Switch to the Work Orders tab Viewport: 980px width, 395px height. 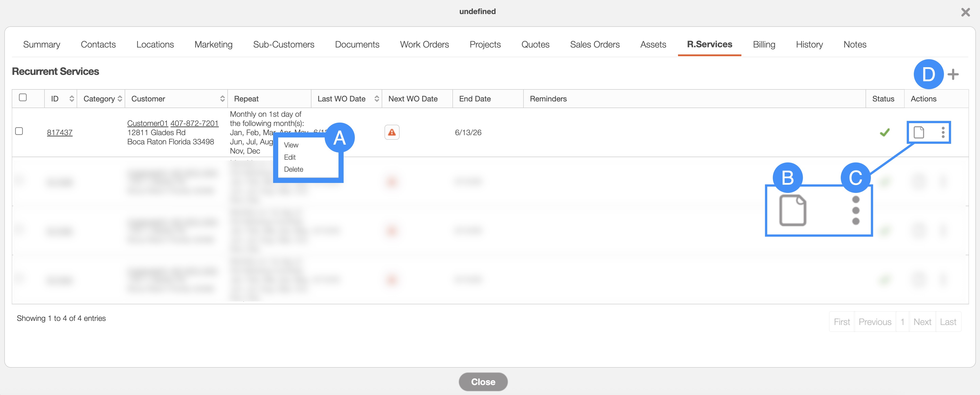tap(424, 44)
